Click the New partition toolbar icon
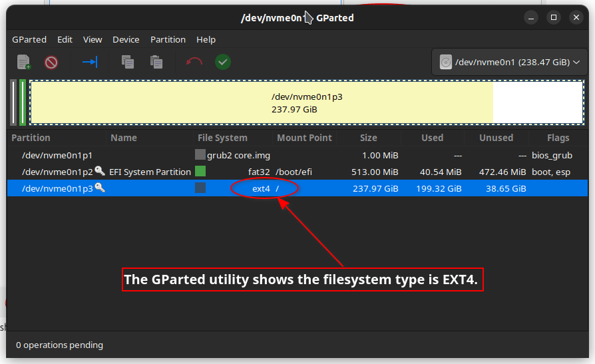Image resolution: width=595 pixels, height=364 pixels. tap(23, 63)
